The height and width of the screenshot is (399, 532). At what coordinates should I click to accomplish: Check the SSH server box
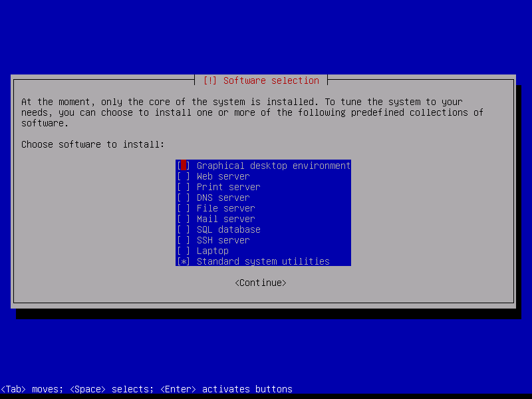tap(184, 240)
